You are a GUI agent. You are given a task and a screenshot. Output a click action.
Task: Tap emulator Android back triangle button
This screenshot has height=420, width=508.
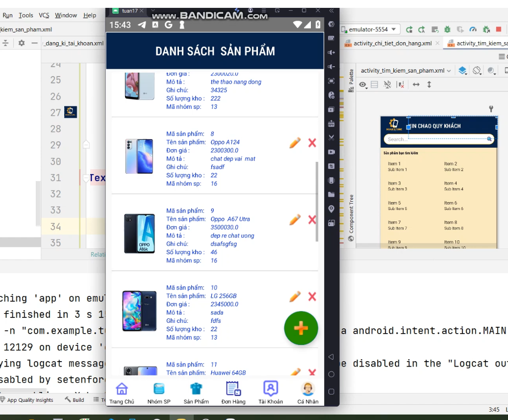click(331, 357)
